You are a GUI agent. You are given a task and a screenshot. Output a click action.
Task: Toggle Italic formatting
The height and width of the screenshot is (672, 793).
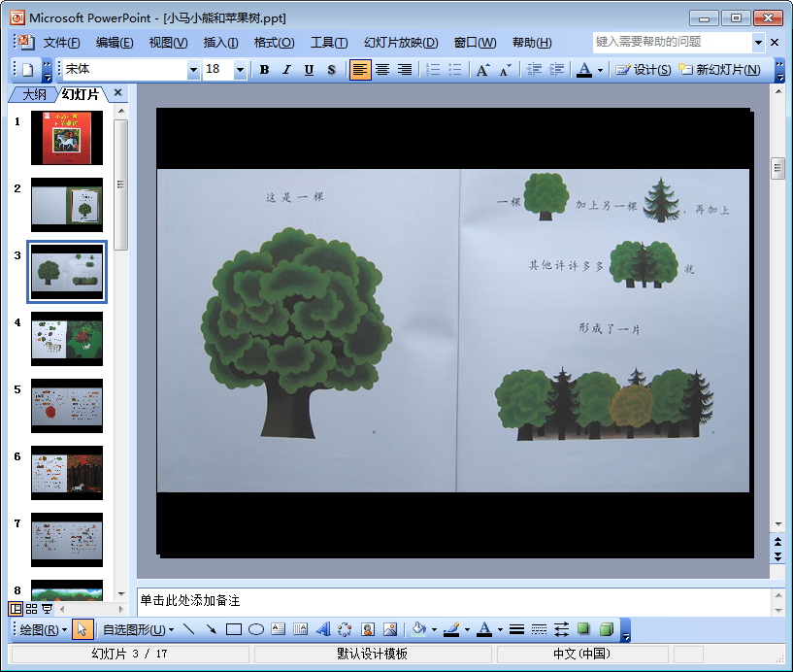286,70
